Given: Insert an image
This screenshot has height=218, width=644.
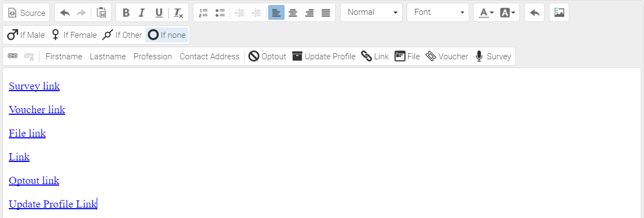Looking at the screenshot, I should (559, 13).
